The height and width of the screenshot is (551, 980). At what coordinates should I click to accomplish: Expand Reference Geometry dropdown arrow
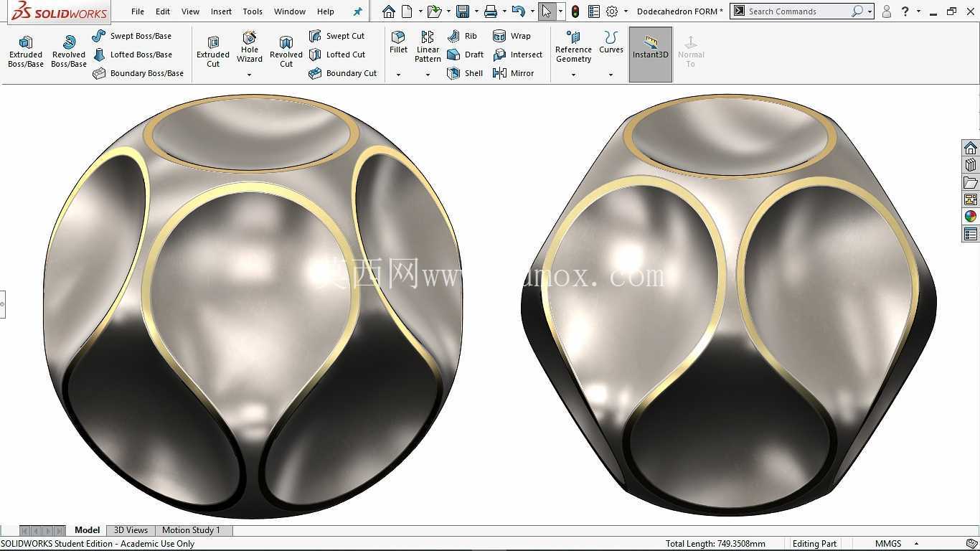pos(573,75)
